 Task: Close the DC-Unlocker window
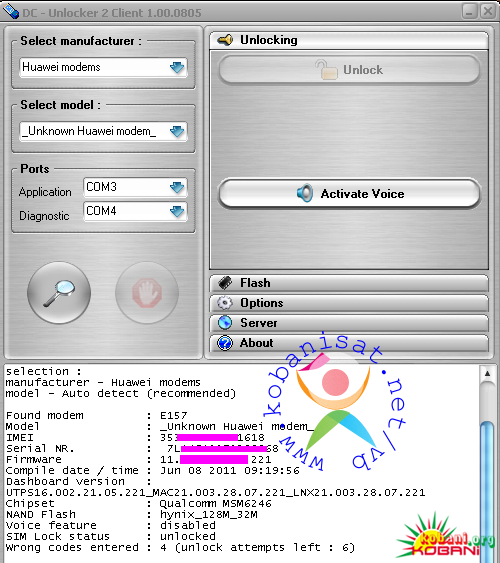pos(488,11)
